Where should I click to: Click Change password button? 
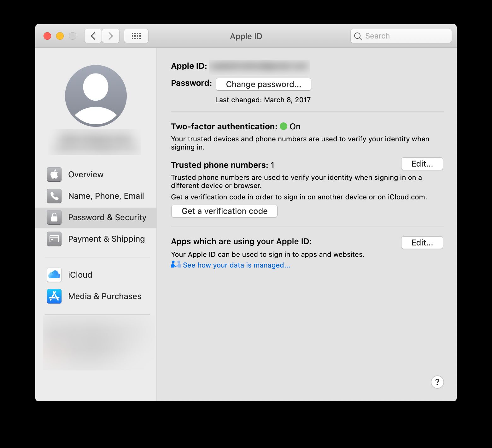[x=263, y=84]
